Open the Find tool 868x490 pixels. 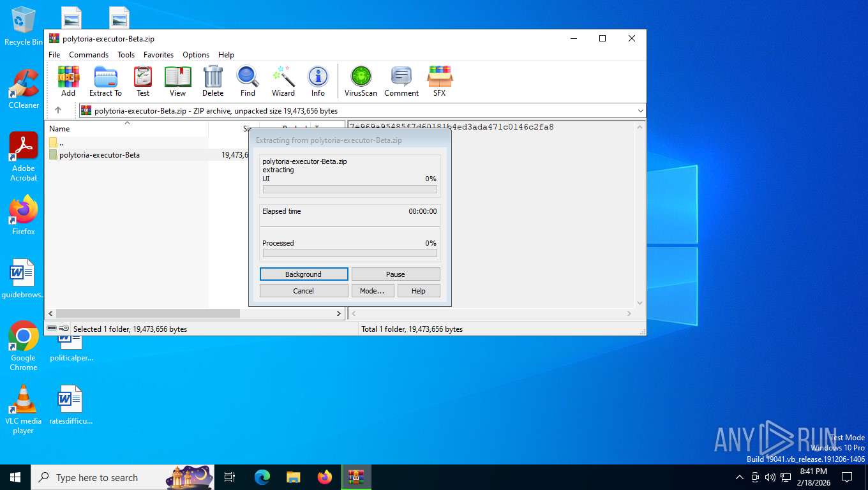click(248, 81)
